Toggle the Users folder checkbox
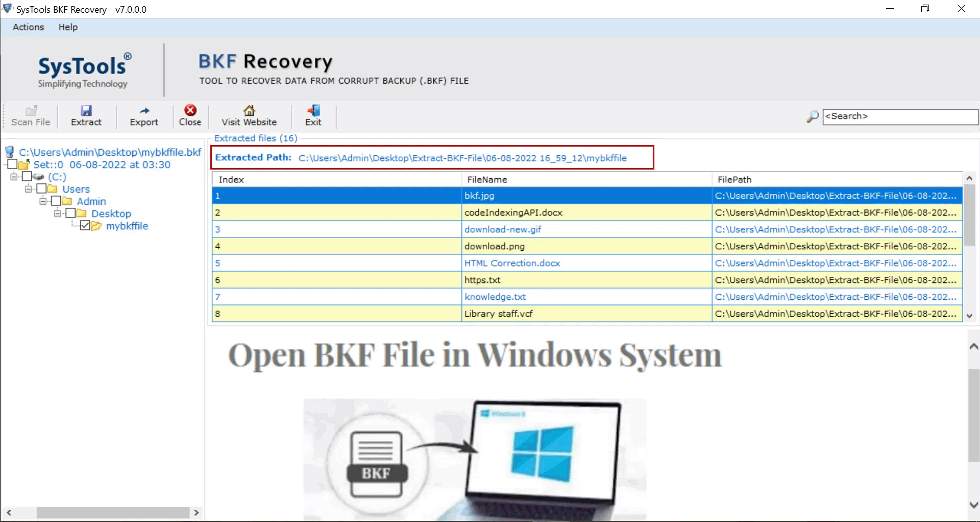This screenshot has width=980, height=522. click(42, 188)
